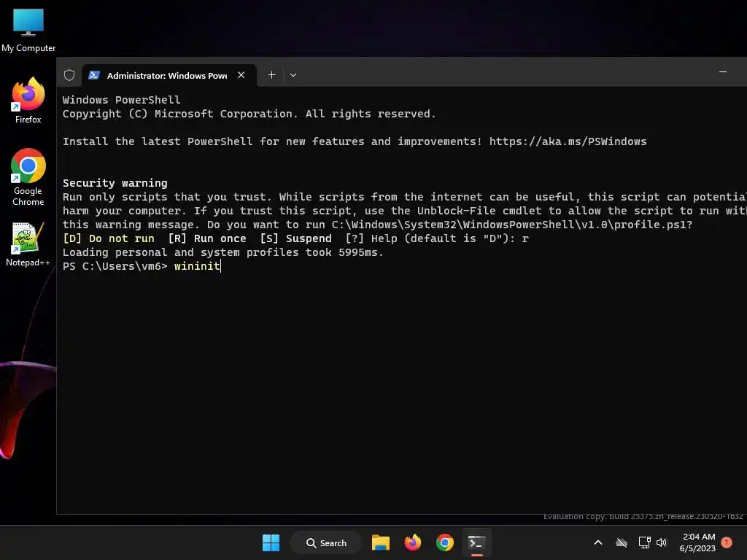
Task: Click '[R] Run once' option text
Action: click(207, 238)
